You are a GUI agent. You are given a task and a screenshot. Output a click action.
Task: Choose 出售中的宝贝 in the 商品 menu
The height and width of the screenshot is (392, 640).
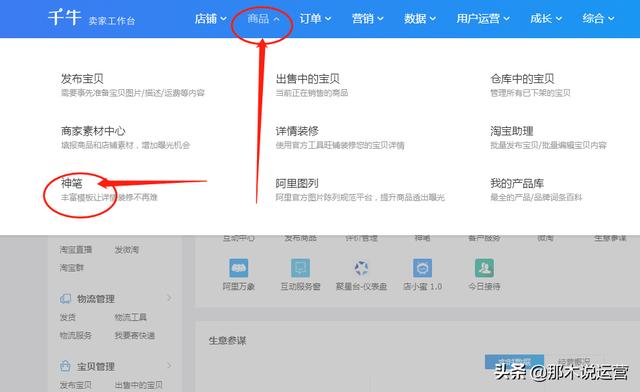307,78
